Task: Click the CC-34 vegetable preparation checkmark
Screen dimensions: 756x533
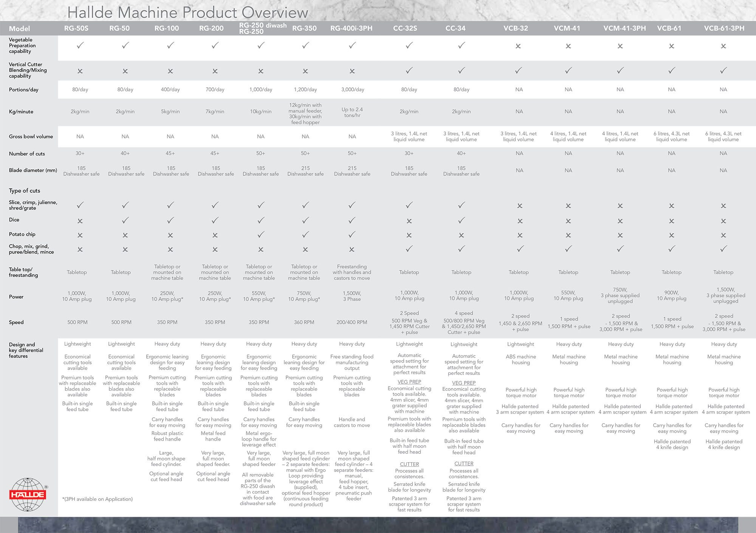Action: (x=462, y=45)
